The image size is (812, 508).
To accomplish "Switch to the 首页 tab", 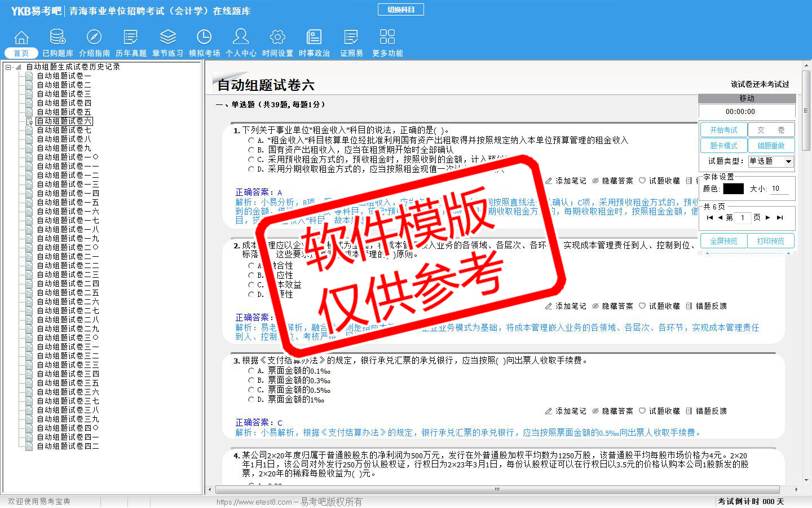I will [x=21, y=53].
